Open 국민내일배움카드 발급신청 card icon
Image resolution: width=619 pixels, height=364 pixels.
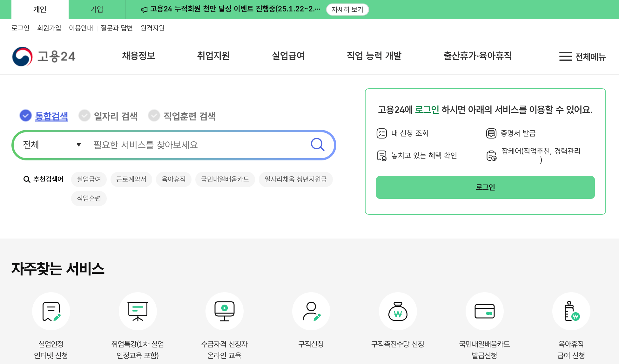click(484, 311)
